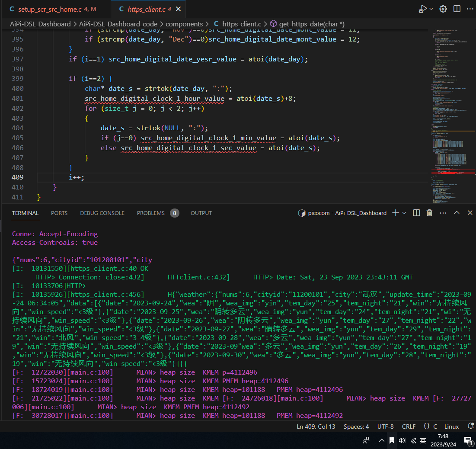Image resolution: width=476 pixels, height=449 pixels.
Task: Maximize the panel with the up chevron
Action: click(x=457, y=213)
